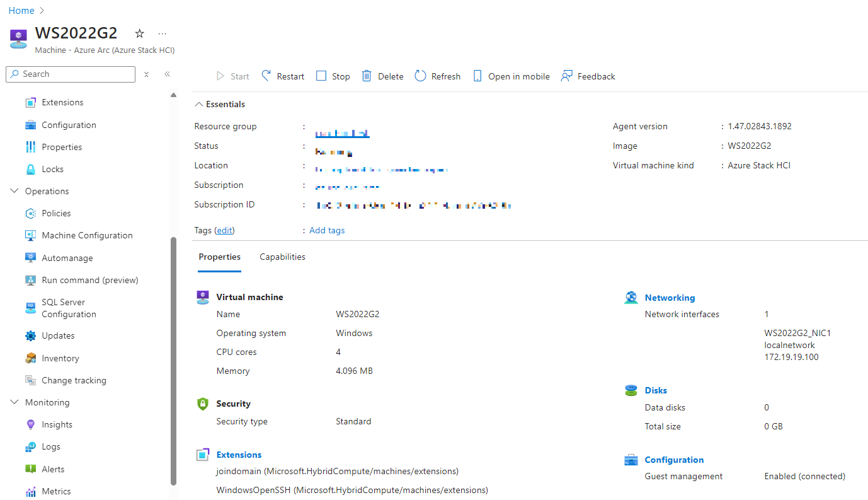This screenshot has height=500, width=868.
Task: Open the more options ellipsis by the title
Action: 163,33
